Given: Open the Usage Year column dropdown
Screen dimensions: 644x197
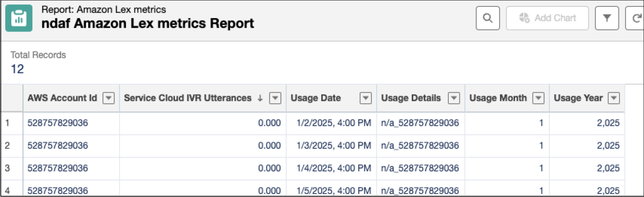Looking at the screenshot, I should pos(614,98).
